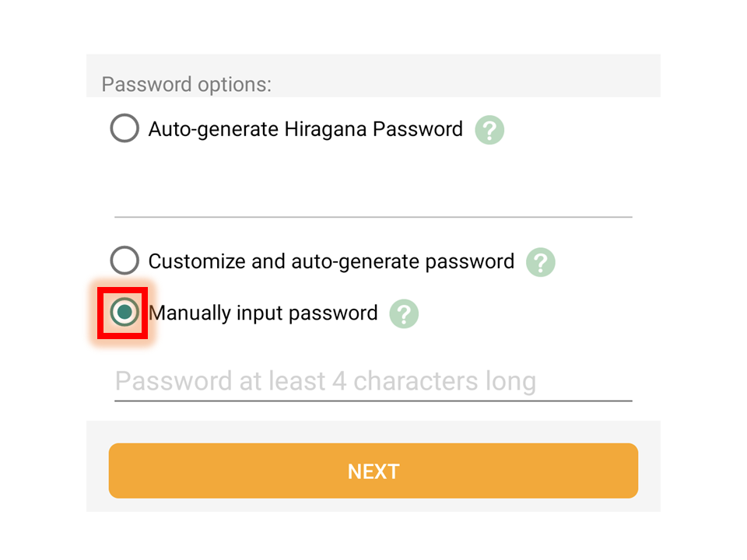The height and width of the screenshot is (560, 747).
Task: Click the Auto-generate Hiragana Password label text
Action: (x=305, y=130)
